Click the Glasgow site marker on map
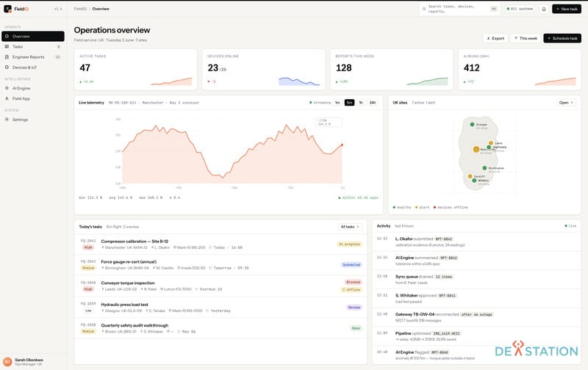588x370 pixels. 472,124
